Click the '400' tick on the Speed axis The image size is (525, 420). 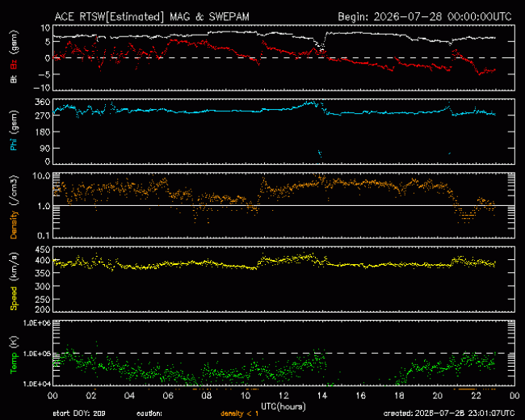point(43,260)
